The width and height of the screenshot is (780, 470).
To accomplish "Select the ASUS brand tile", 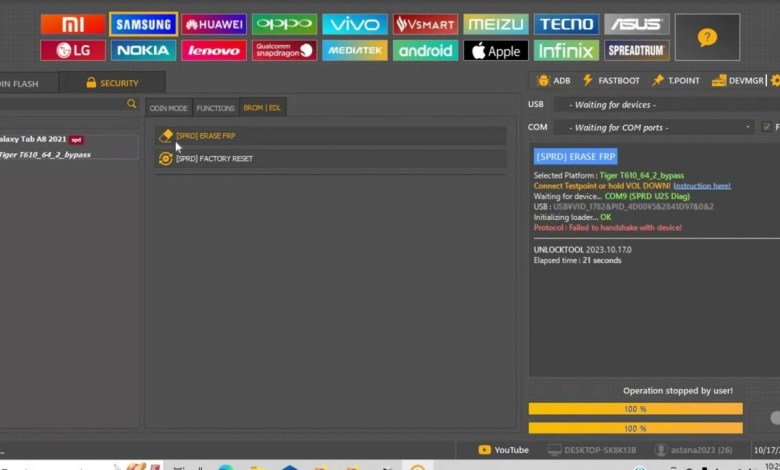I will pos(637,24).
